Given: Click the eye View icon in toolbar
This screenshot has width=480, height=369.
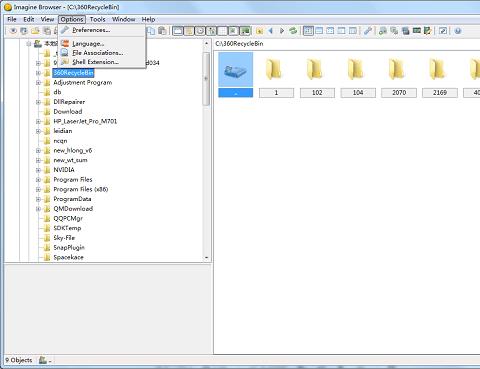Looking at the screenshot, I should (13, 31).
